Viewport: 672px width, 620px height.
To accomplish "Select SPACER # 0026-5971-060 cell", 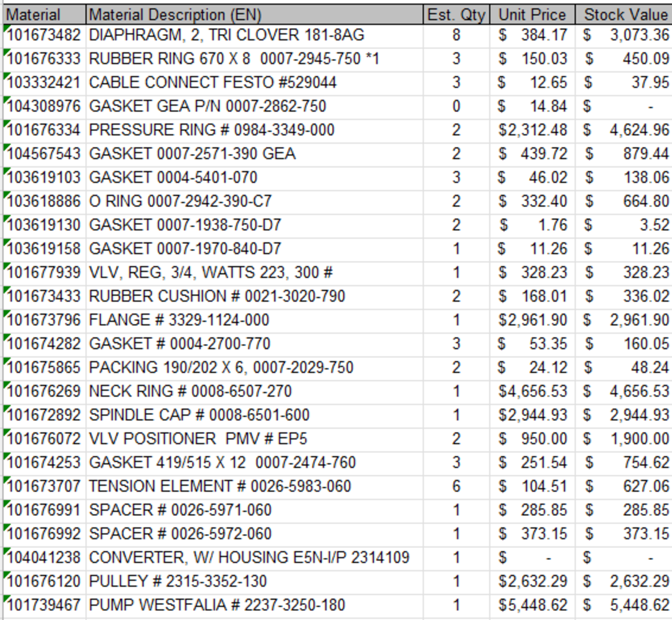I will [x=254, y=511].
